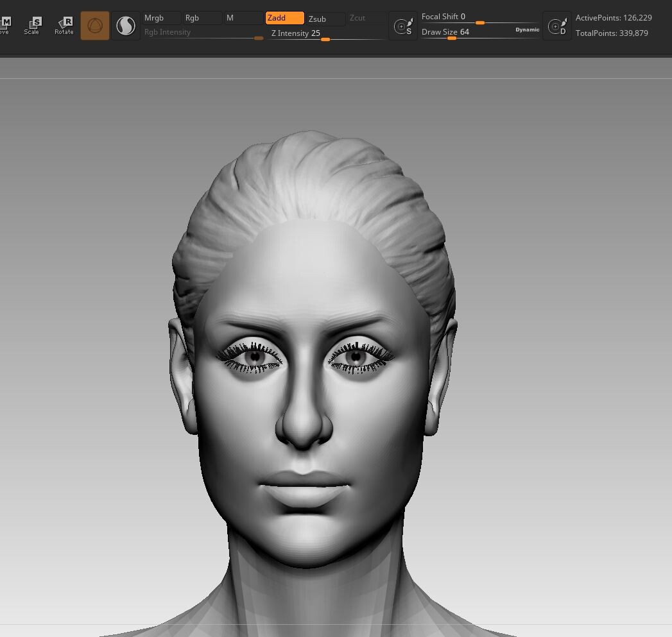Click the ActivePoints count display
Screen dimensions: 672x637
[613, 17]
